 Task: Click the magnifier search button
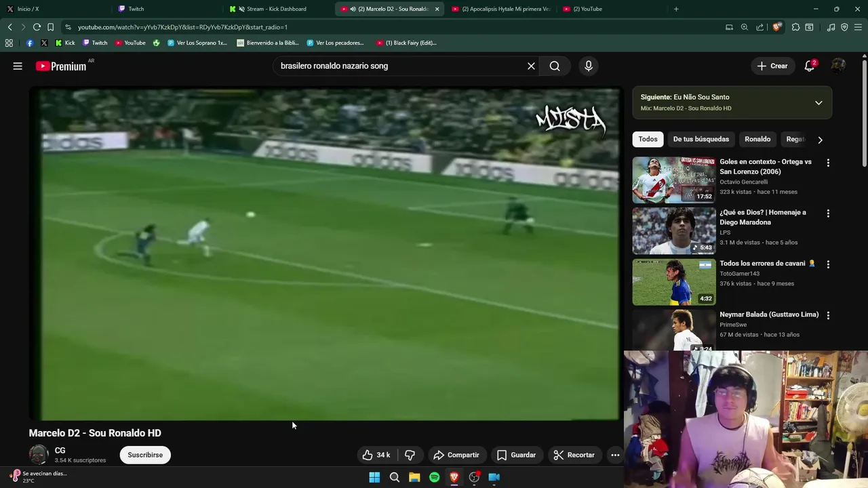pos(555,66)
